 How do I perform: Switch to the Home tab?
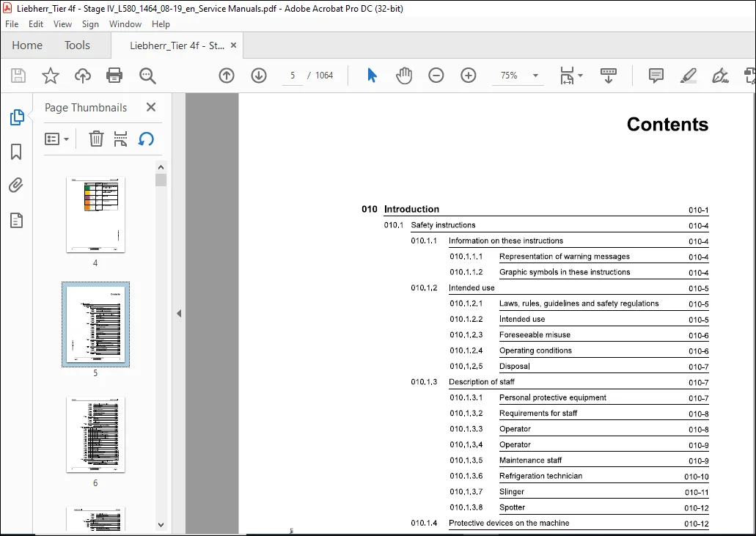[27, 45]
